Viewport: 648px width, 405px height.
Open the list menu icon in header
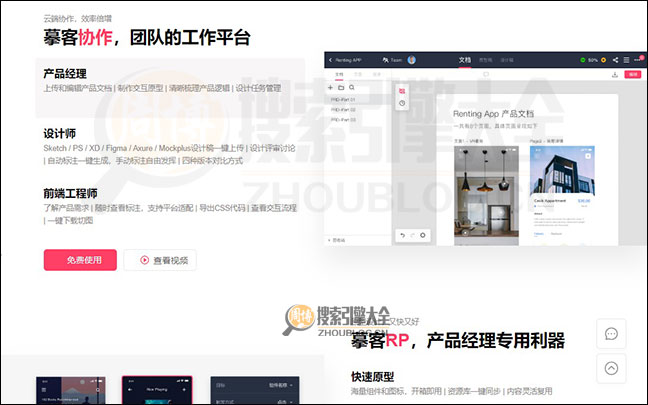(625, 60)
